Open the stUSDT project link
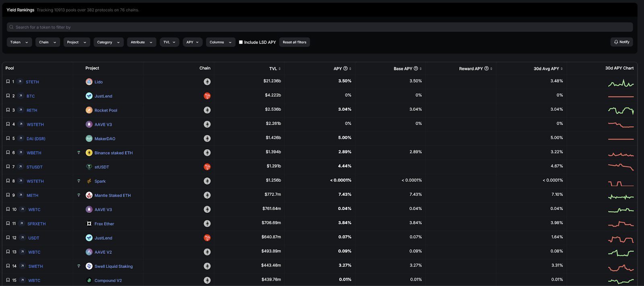 [x=102, y=167]
